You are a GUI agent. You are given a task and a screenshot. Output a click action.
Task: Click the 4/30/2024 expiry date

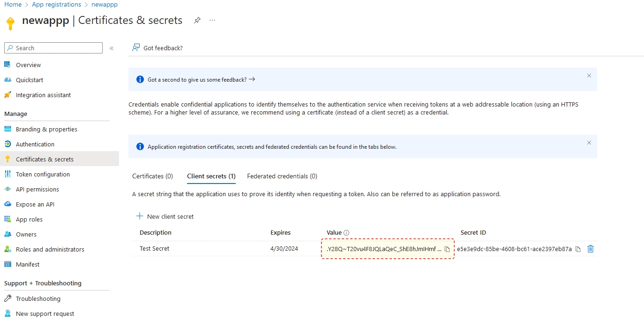click(285, 248)
